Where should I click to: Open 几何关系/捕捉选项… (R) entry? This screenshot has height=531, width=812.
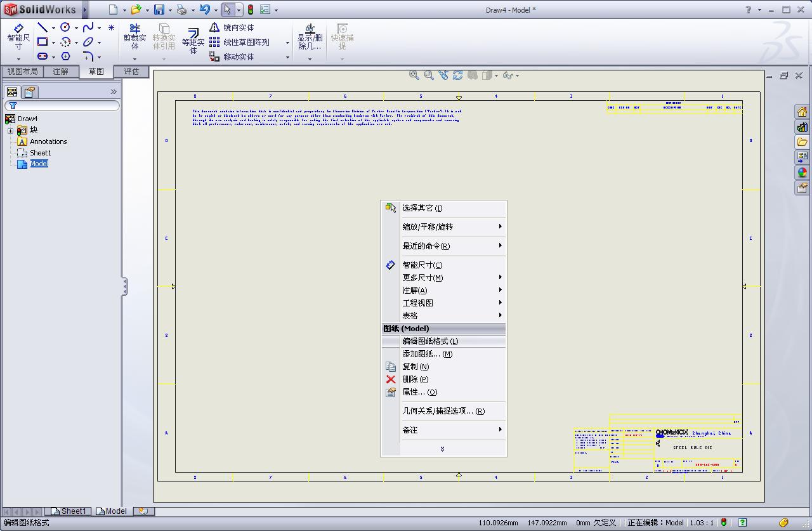(443, 410)
